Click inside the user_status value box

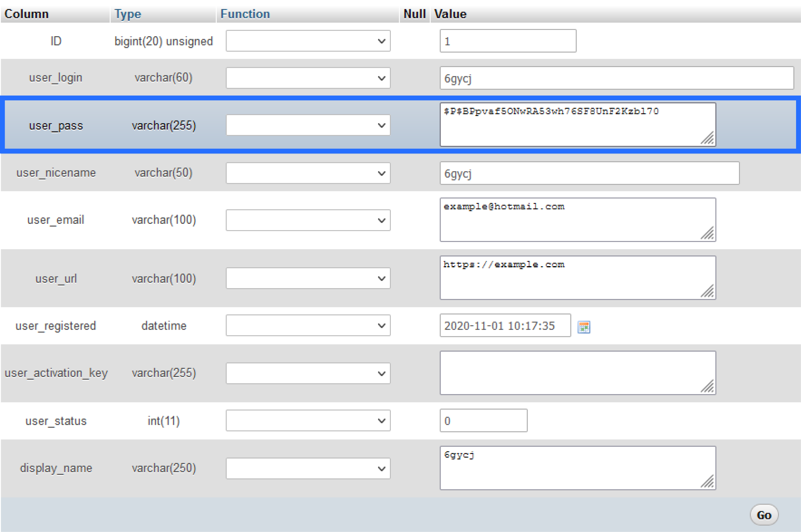point(483,421)
